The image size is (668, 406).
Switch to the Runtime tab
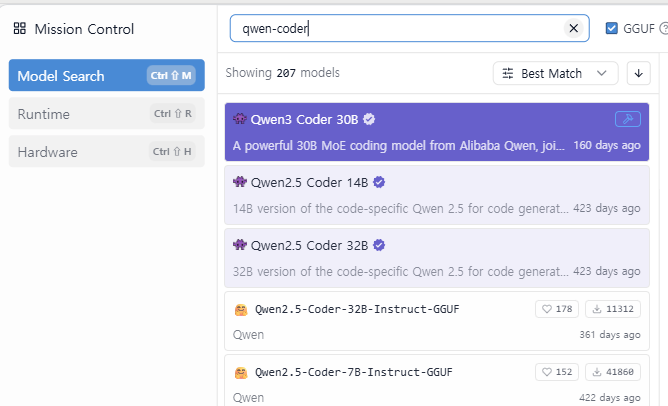coord(107,113)
